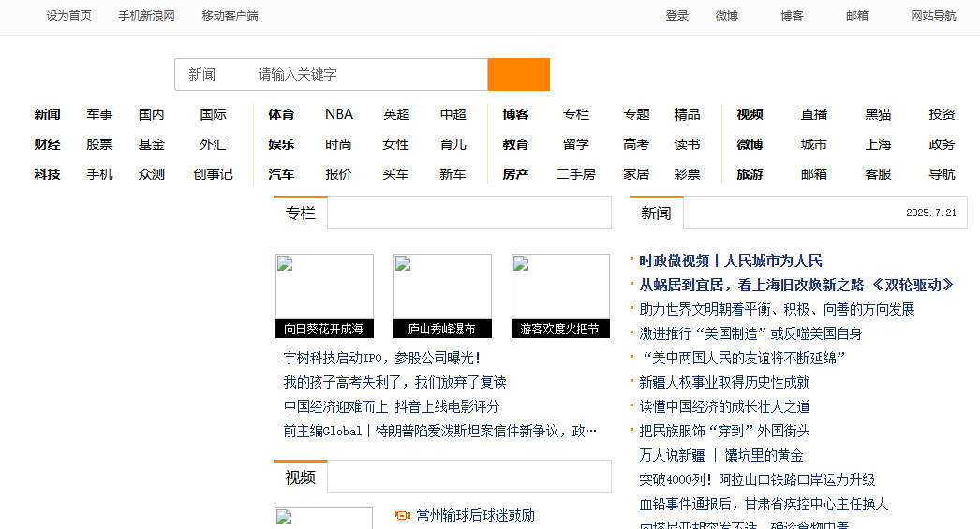Open video 常州输球后球迷鼓励
The width and height of the screenshot is (980, 529).
pyautogui.click(x=476, y=515)
